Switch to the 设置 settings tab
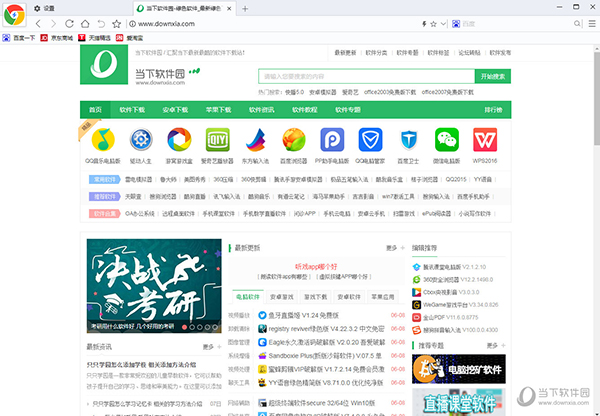Image resolution: width=600 pixels, height=416 pixels. click(44, 8)
